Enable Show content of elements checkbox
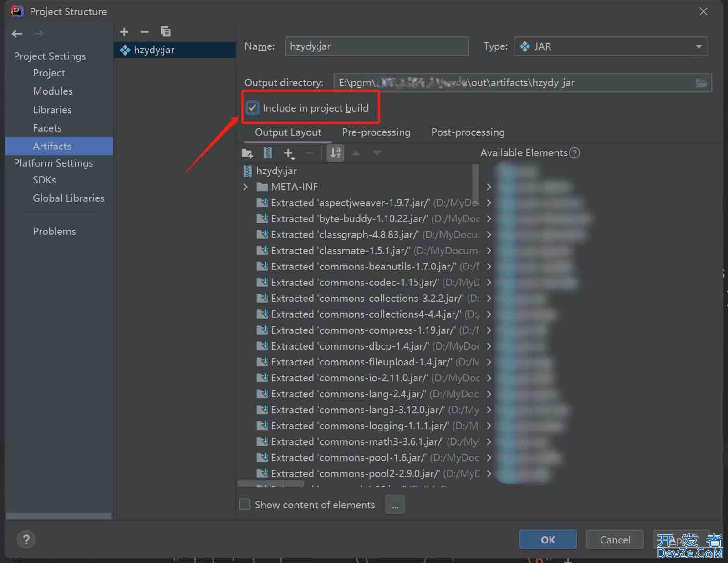 tap(245, 505)
